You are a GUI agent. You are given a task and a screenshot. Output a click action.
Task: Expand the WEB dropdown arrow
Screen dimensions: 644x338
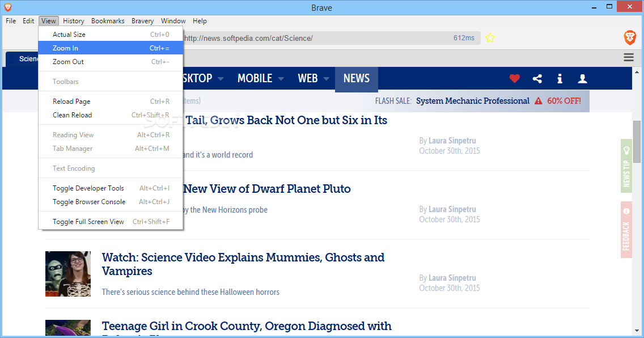(x=327, y=78)
